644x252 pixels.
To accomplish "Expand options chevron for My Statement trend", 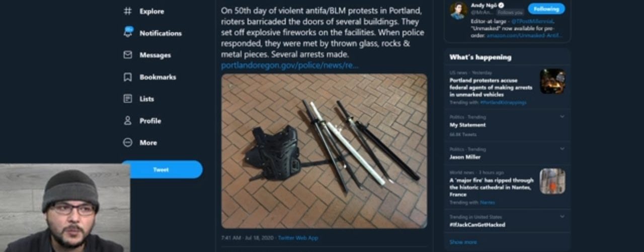I will coord(562,117).
